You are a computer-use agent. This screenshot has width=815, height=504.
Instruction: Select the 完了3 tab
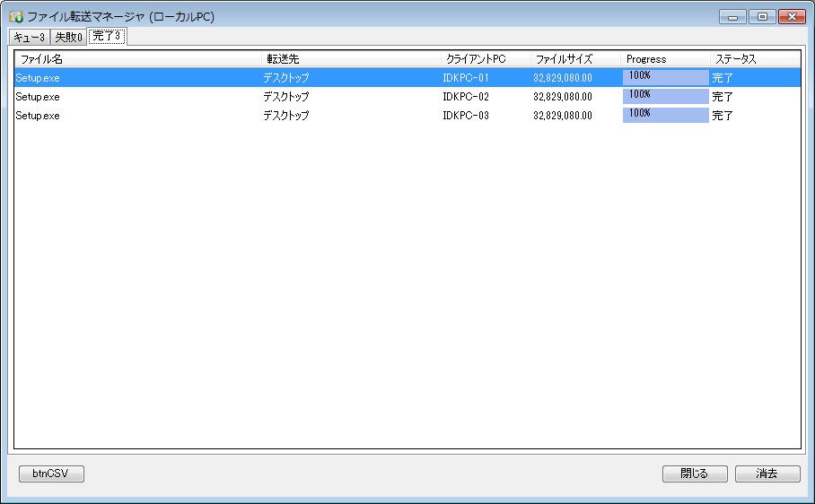[x=107, y=36]
